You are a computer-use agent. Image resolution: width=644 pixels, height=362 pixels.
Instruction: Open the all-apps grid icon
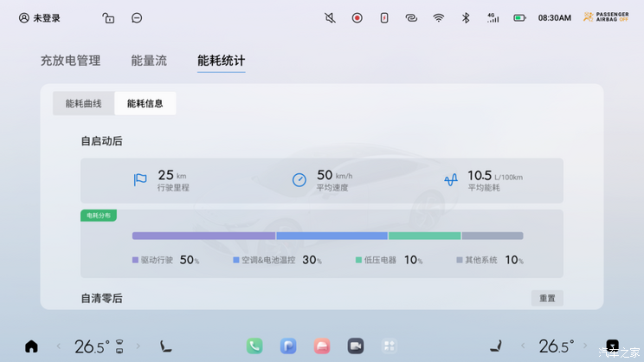[390, 346]
